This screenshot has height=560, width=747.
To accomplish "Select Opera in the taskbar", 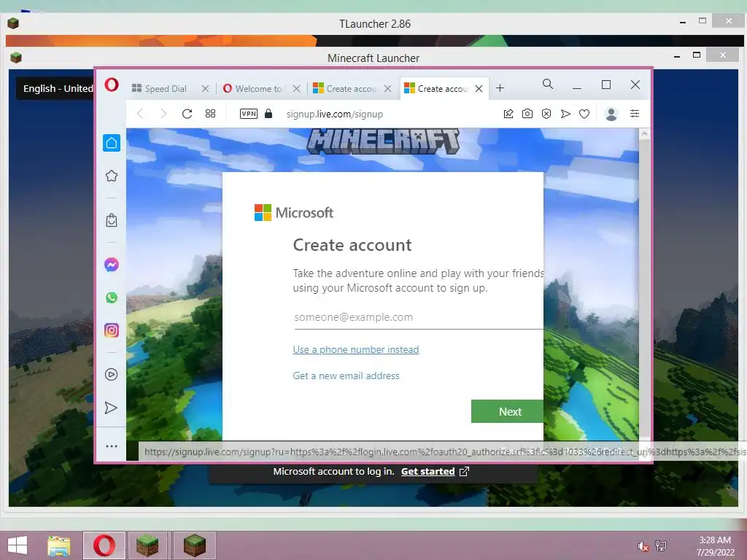I will pyautogui.click(x=104, y=545).
